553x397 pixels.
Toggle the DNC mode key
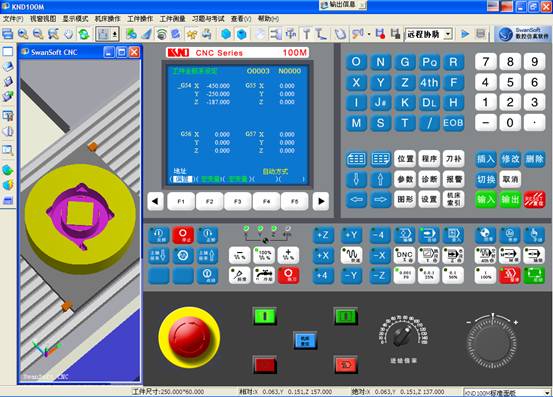coord(404,255)
